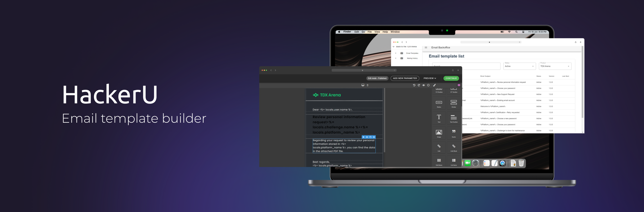Viewport: 644px width, 212px height.
Task: Open the settings gear in editor toolbar
Action: 428,85
